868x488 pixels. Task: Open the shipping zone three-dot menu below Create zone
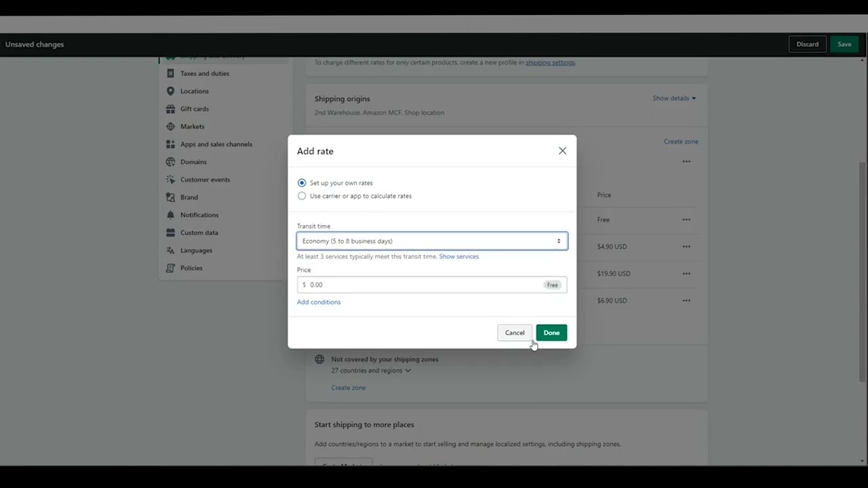[x=686, y=161]
